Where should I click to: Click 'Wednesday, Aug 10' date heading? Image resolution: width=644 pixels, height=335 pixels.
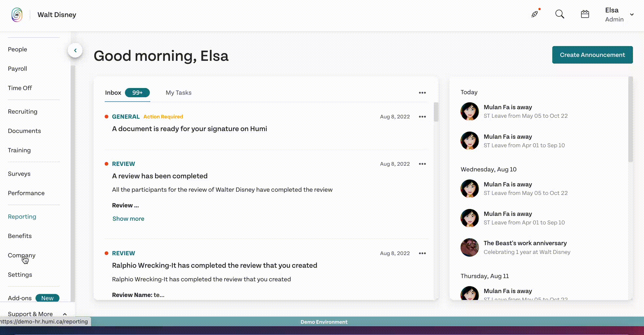(x=489, y=169)
